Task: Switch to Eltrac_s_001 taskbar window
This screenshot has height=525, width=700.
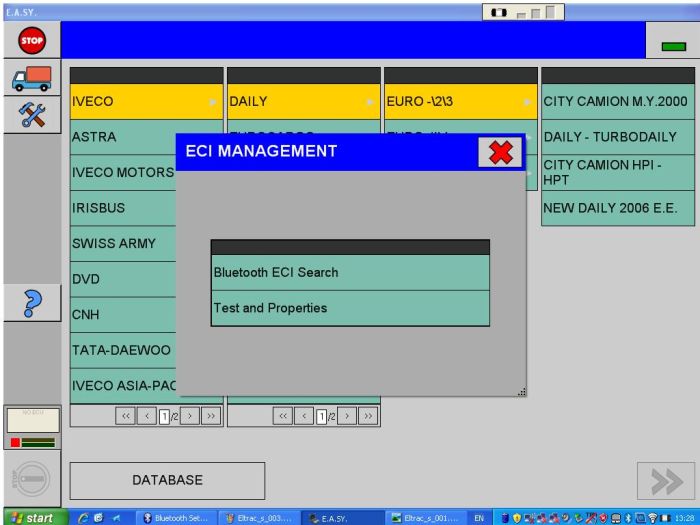Action: tap(425, 518)
